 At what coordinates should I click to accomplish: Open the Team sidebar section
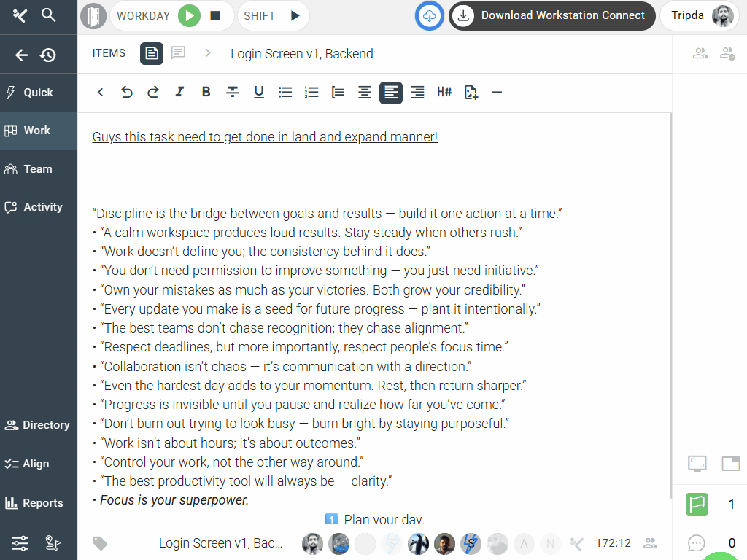coord(39,169)
